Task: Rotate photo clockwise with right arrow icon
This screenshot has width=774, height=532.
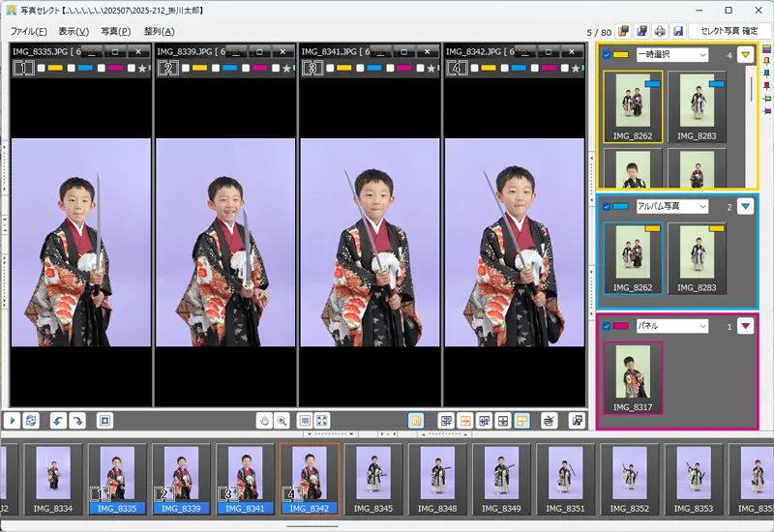Action: click(77, 421)
